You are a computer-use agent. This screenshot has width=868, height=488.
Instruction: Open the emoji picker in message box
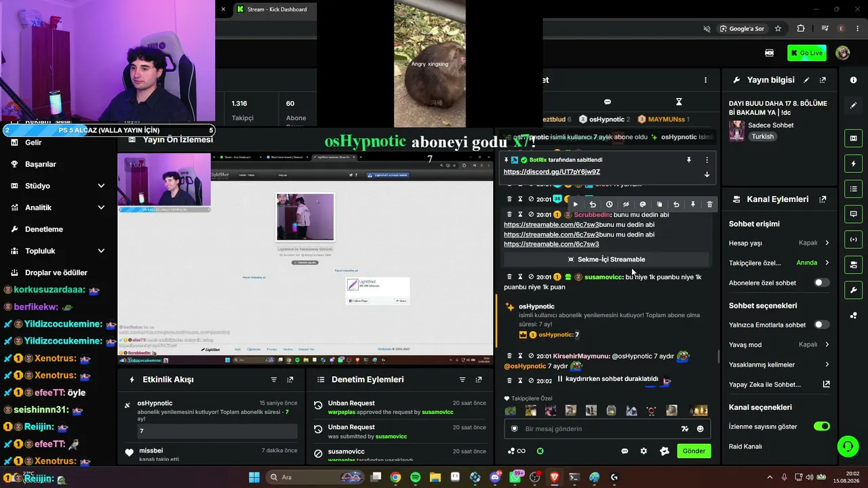[701, 429]
